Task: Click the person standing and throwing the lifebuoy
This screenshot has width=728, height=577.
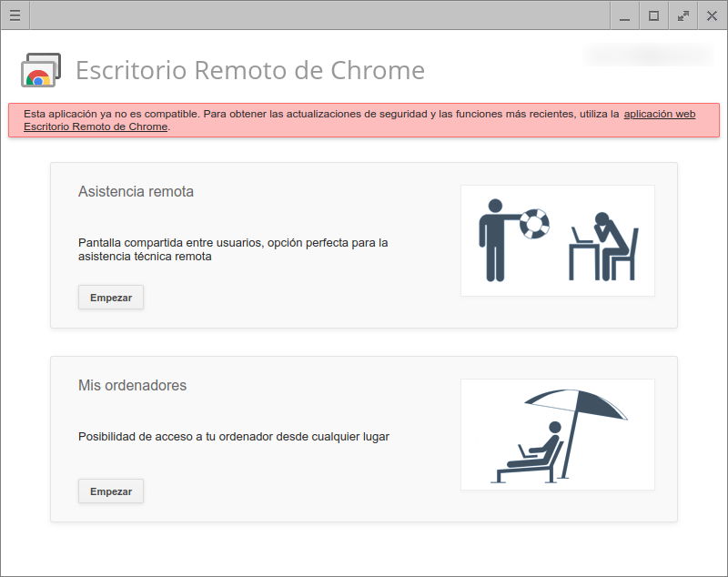Action: pos(496,238)
